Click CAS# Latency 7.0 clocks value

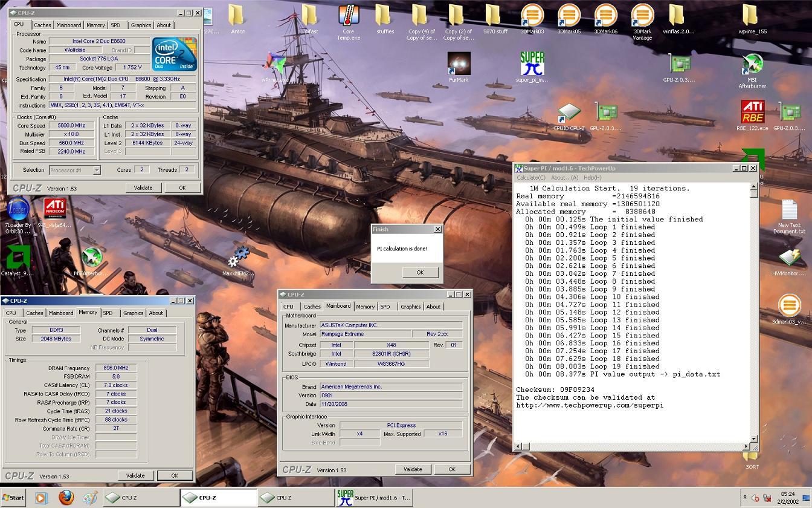(x=115, y=385)
